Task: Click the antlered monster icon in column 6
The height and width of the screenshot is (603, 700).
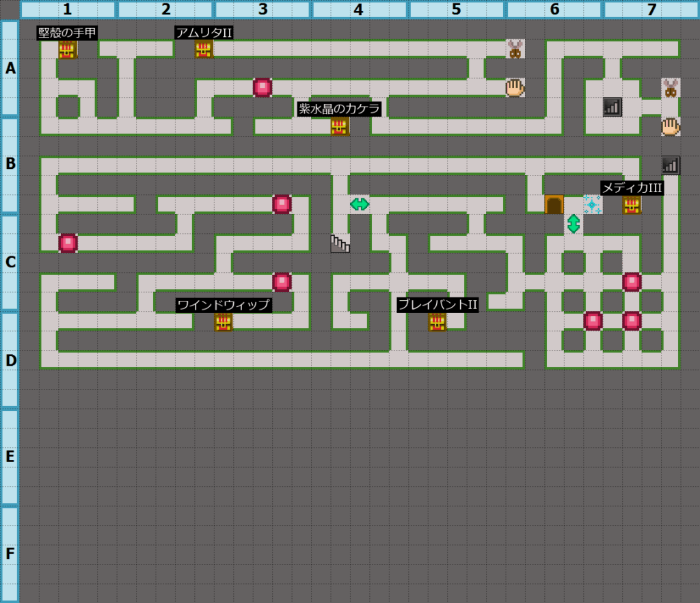Action: coord(515,49)
